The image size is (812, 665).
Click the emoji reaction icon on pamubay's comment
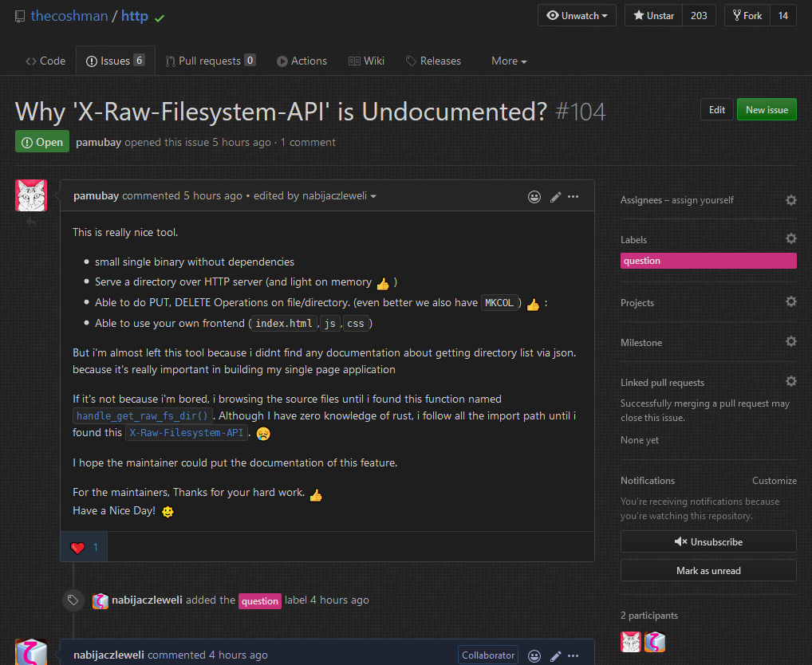tap(534, 196)
